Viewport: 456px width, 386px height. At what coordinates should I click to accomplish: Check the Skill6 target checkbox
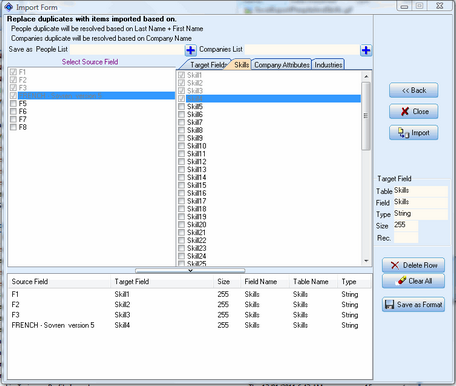pos(181,115)
